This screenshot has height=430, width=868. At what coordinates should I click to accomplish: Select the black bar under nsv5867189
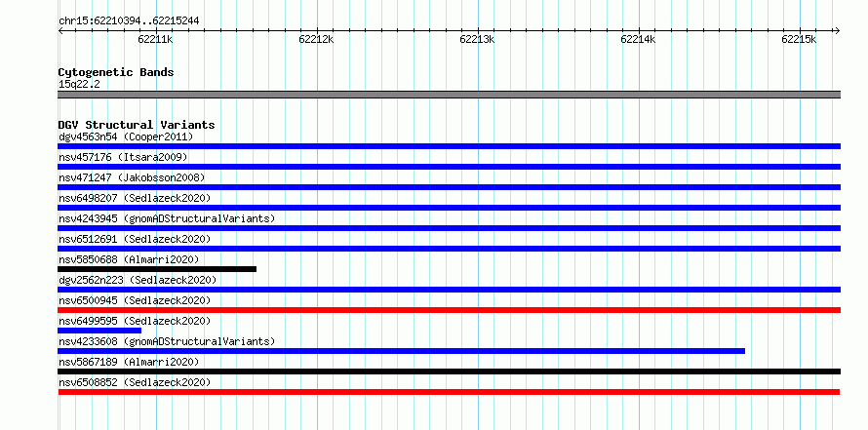click(449, 371)
